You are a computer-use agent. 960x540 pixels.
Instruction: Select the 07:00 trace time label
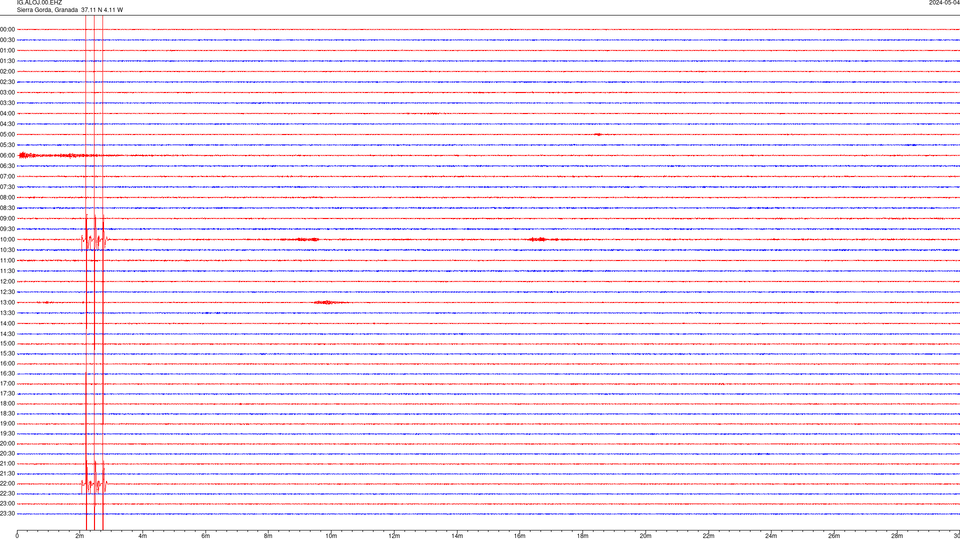7,176
